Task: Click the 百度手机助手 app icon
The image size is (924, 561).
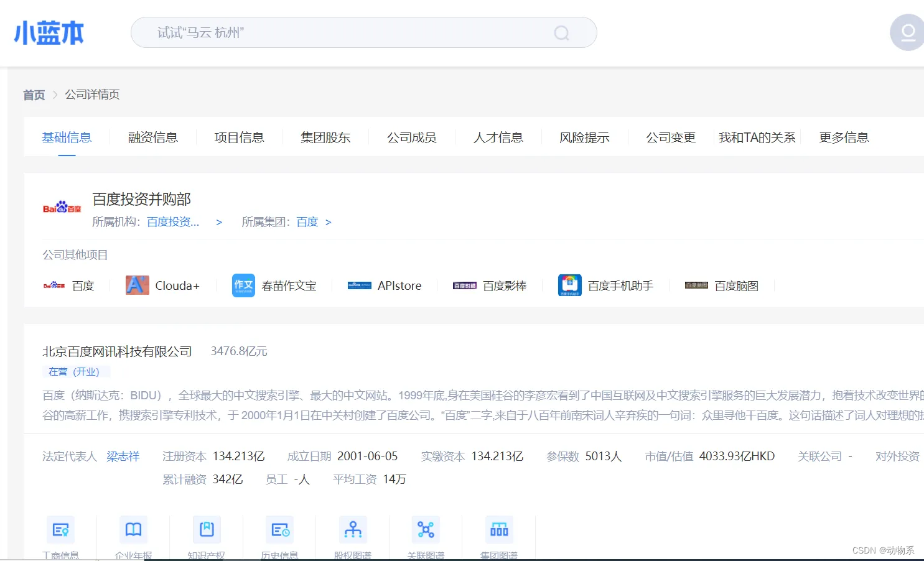Action: [570, 285]
